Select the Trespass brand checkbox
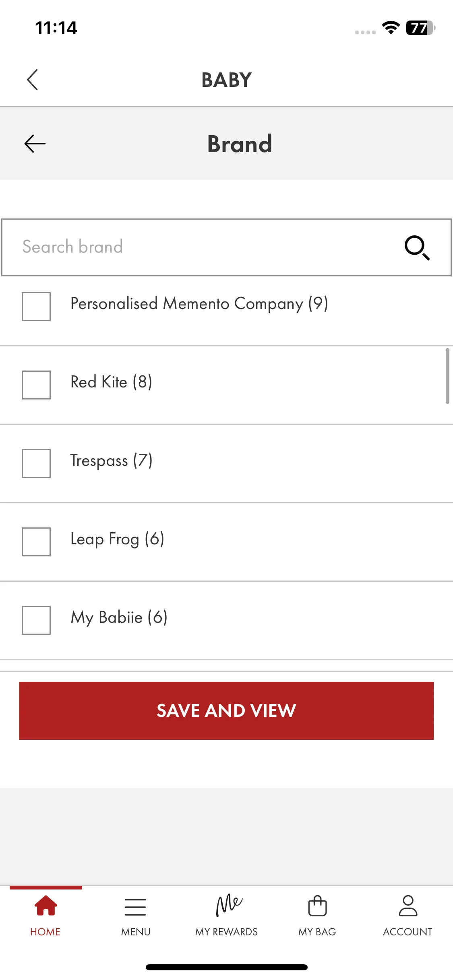453x980 pixels. click(x=36, y=463)
